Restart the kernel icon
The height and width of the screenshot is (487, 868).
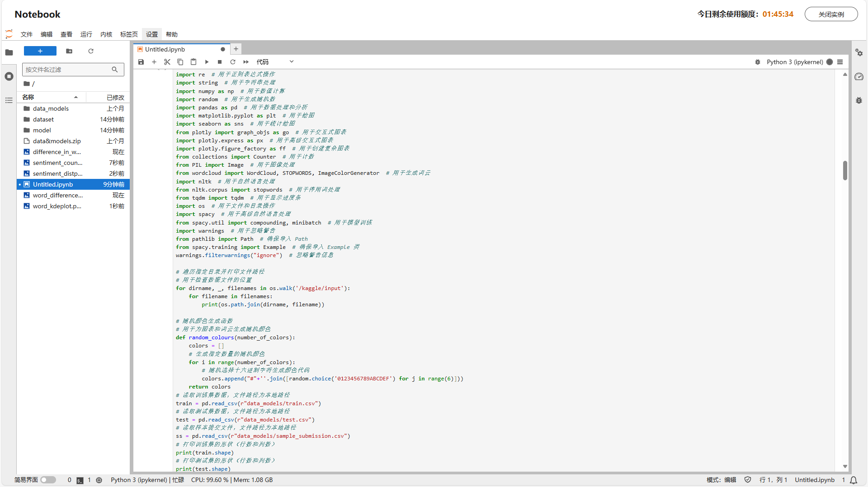click(x=233, y=62)
